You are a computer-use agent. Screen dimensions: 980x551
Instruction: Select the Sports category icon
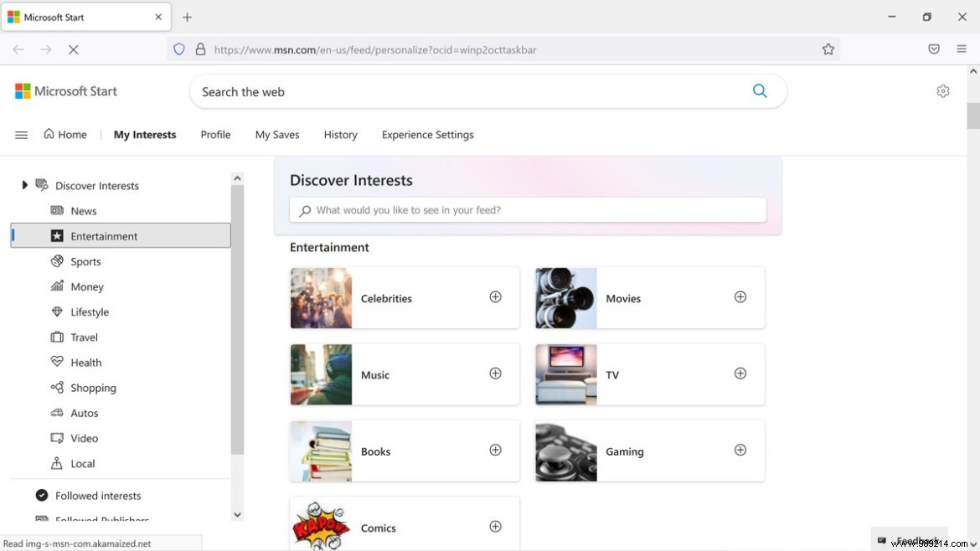coord(56,260)
